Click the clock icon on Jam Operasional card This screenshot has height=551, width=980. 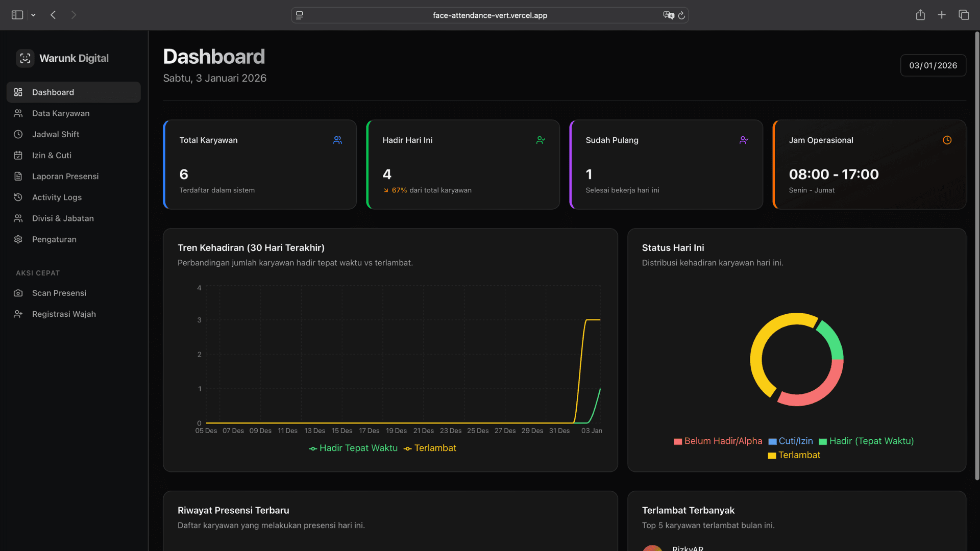pos(947,140)
